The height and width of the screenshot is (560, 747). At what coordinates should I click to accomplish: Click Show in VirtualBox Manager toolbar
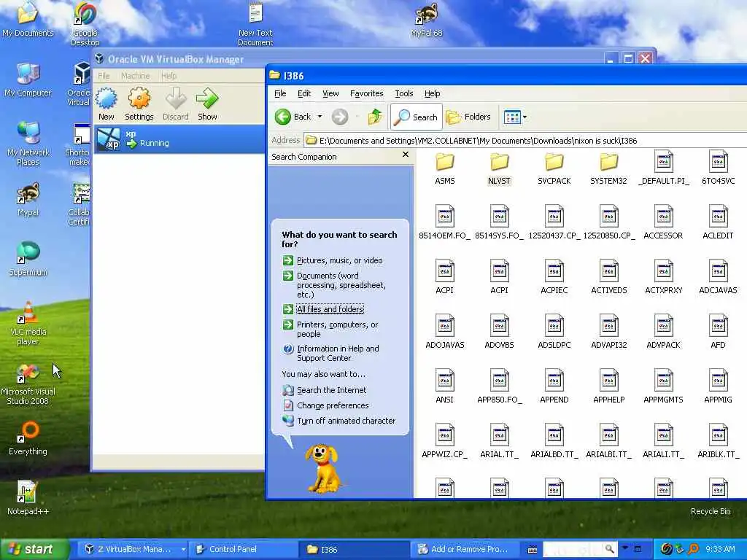[207, 104]
